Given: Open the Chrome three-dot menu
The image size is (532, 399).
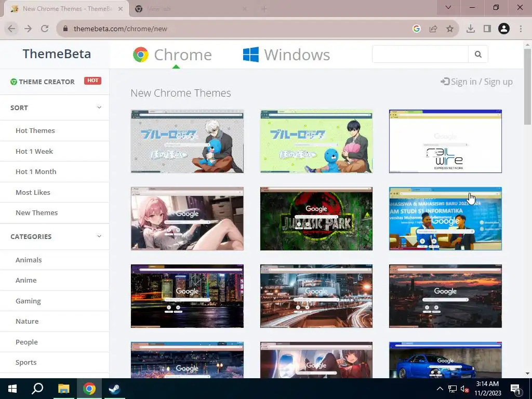Looking at the screenshot, I should 521,29.
